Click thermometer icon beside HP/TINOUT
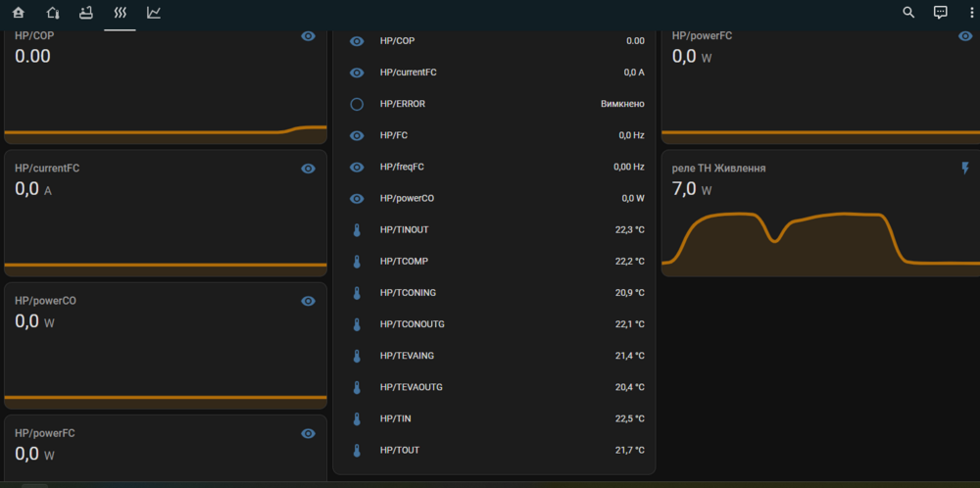 point(357,230)
